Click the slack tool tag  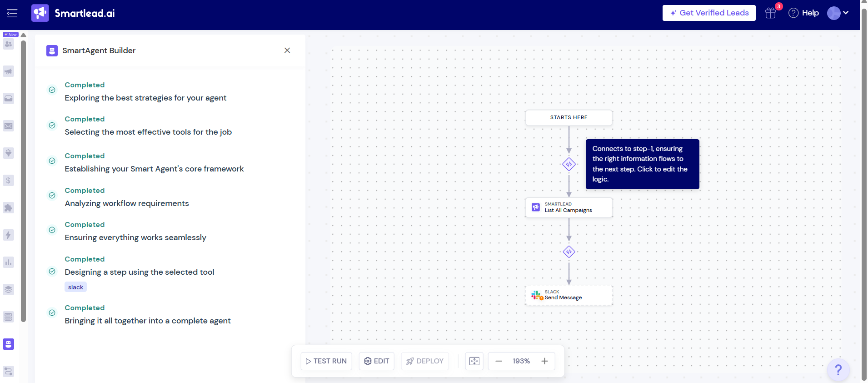(x=75, y=287)
